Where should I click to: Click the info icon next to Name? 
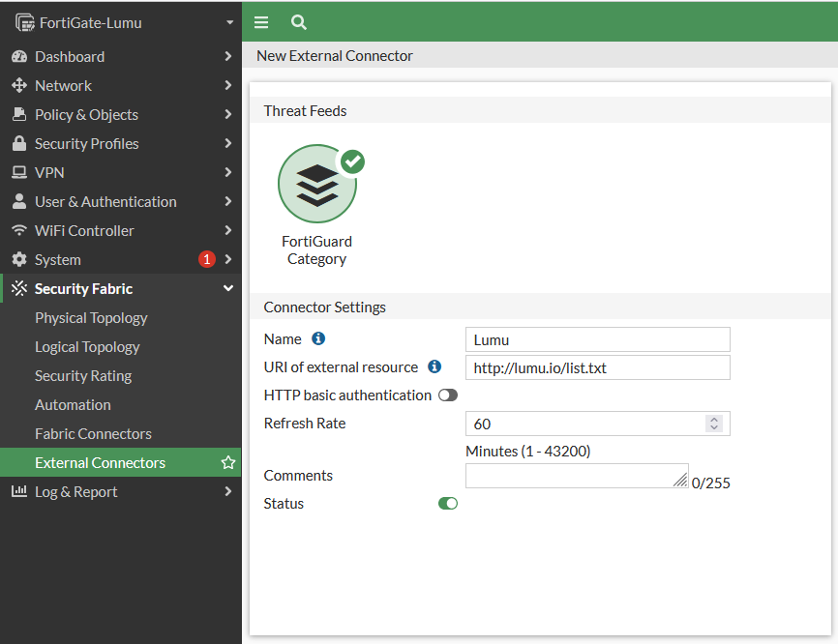pos(318,338)
